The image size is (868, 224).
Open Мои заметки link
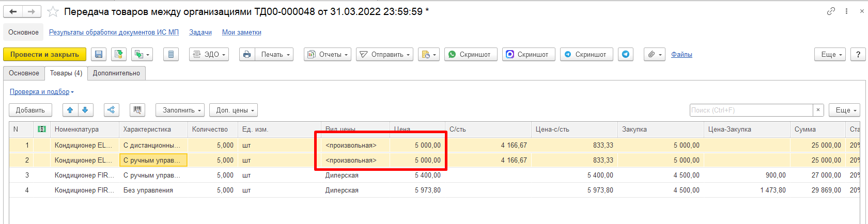point(242,32)
